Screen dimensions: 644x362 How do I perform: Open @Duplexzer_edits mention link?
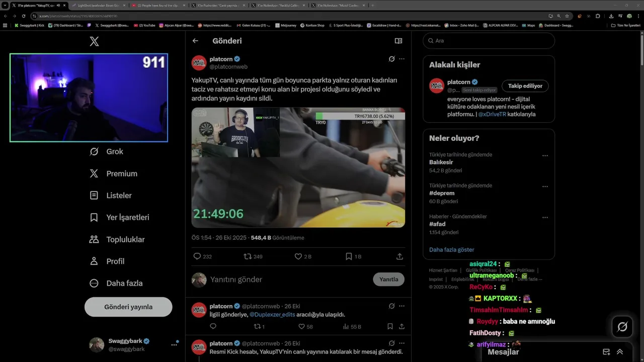pos(272,314)
